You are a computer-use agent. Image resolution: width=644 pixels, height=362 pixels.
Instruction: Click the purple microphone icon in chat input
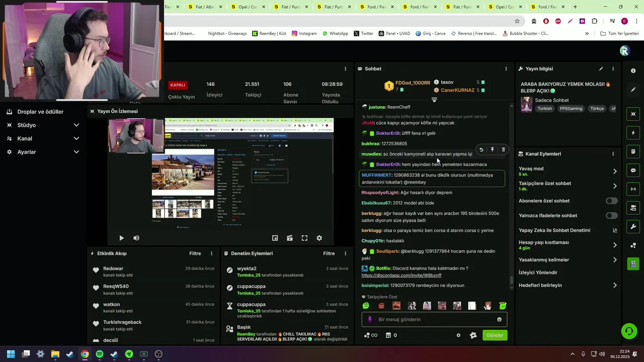point(370,319)
